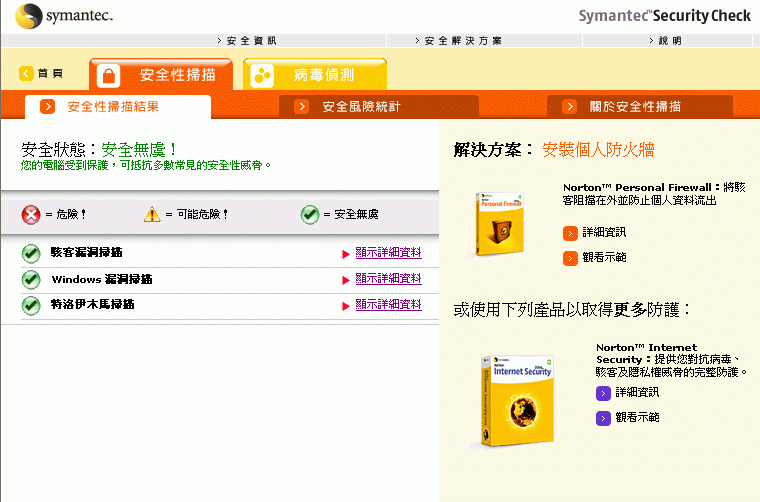The width and height of the screenshot is (760, 502).
Task: Click the Norton Internet Security box image
Action: click(517, 400)
